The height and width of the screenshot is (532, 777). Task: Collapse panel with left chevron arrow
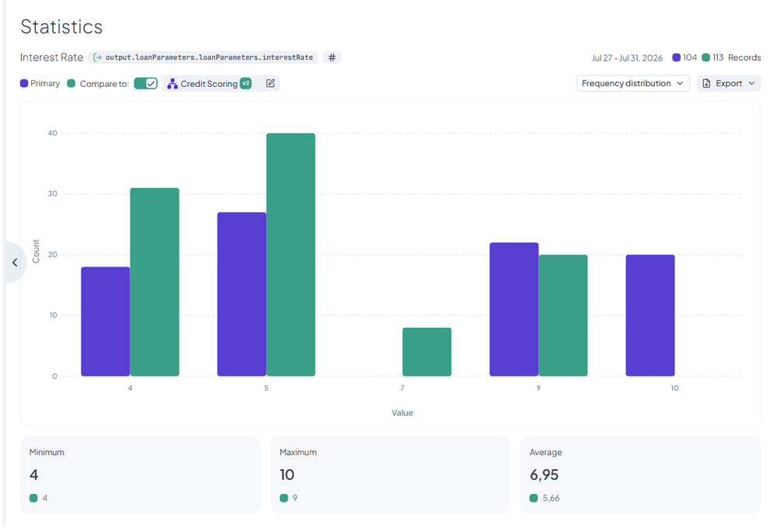[x=15, y=263]
